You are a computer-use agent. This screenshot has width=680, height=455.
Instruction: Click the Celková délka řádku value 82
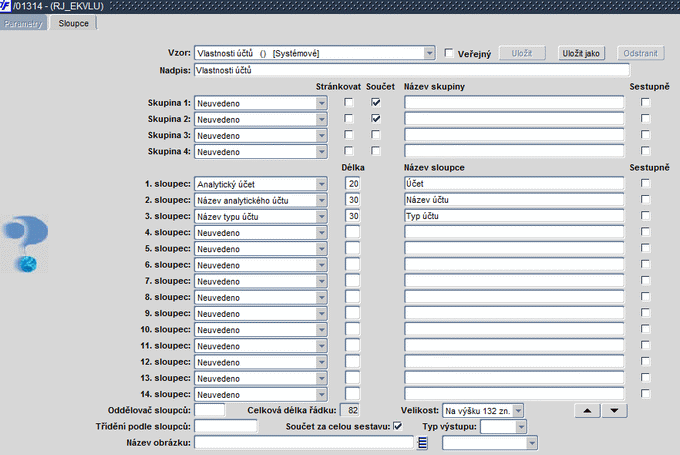[350, 410]
